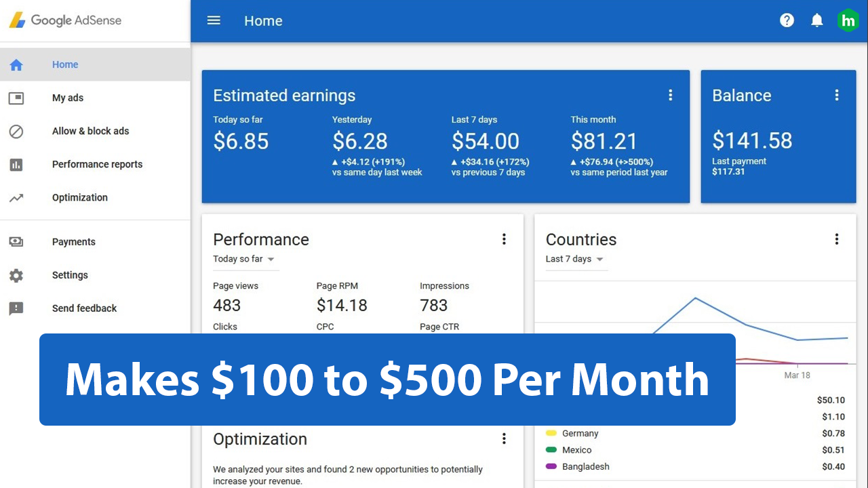Open Performance card options menu

504,239
